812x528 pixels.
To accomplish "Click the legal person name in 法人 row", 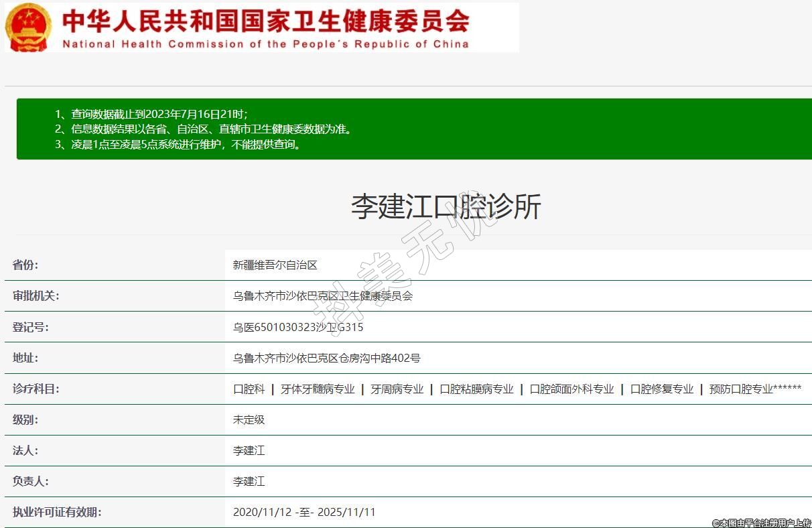I will click(x=249, y=450).
